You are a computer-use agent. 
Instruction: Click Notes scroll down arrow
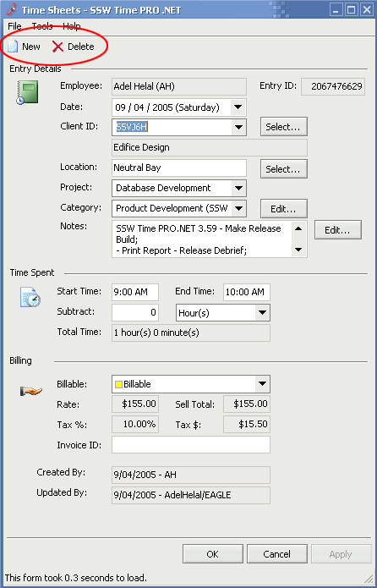[x=298, y=250]
